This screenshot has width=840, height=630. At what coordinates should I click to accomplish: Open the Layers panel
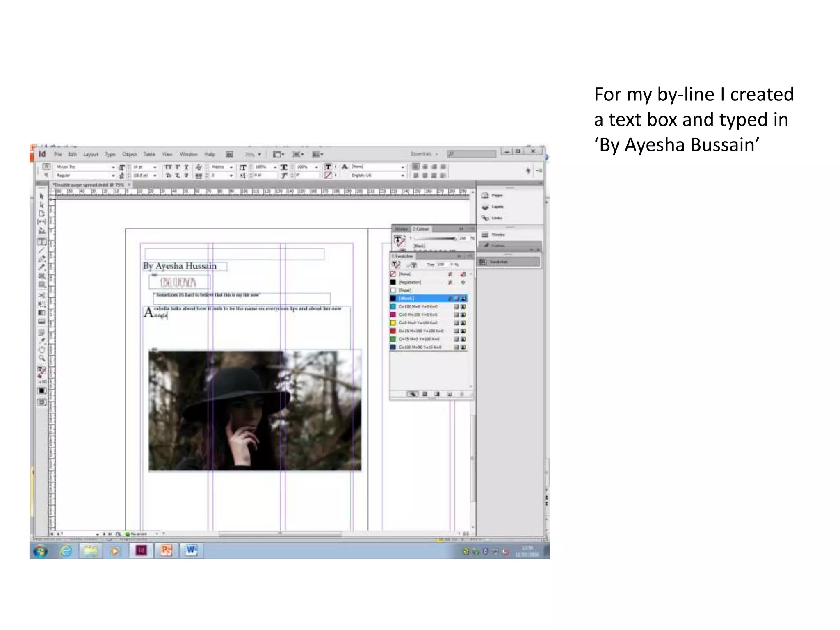click(x=493, y=207)
